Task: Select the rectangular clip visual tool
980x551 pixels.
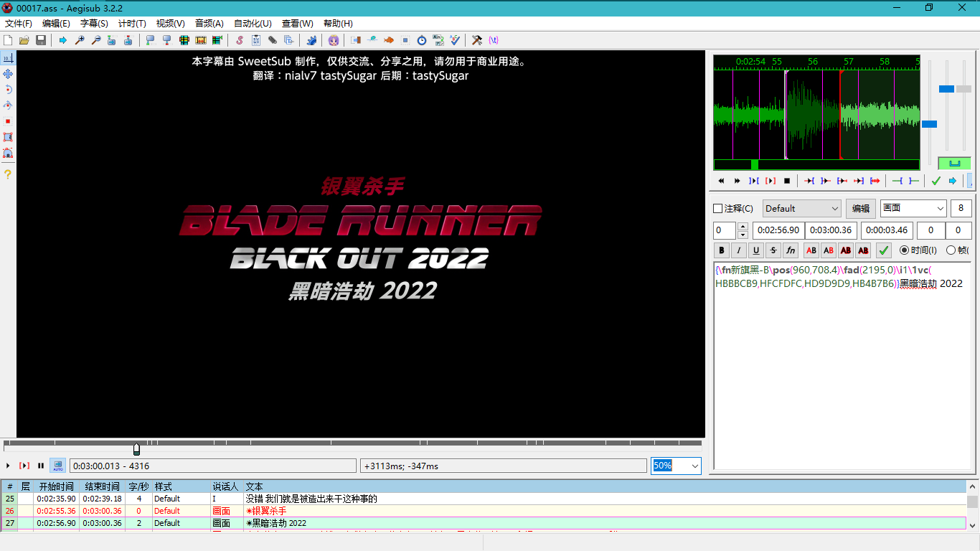Action: 8,137
